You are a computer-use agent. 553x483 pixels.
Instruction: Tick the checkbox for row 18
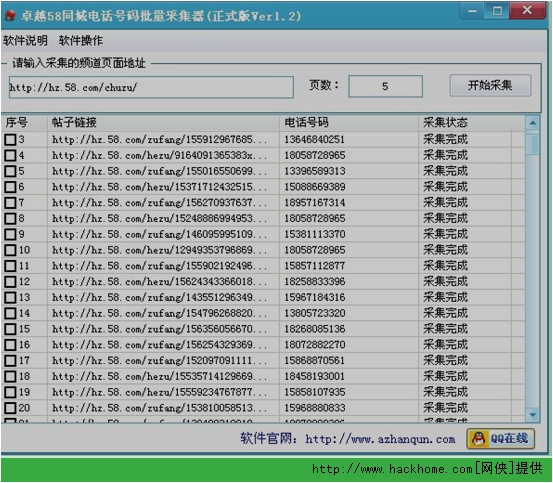coord(10,377)
